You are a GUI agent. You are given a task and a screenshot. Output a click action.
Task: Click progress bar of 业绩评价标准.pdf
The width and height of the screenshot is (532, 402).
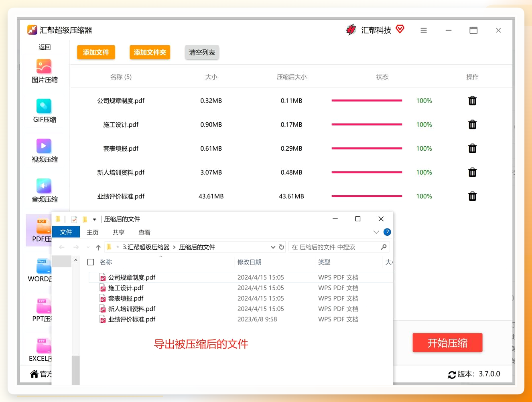tap(366, 196)
